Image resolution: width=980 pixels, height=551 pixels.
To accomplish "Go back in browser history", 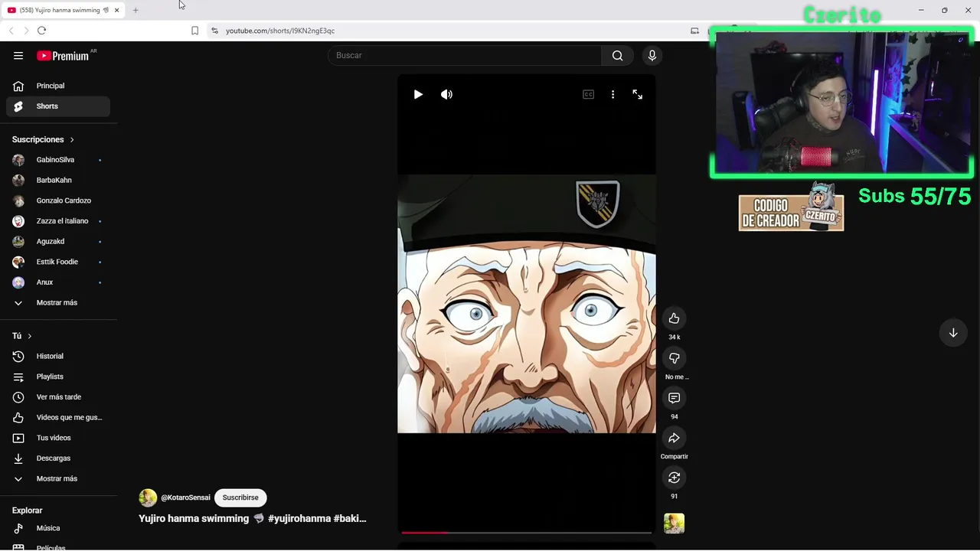I will pyautogui.click(x=11, y=31).
